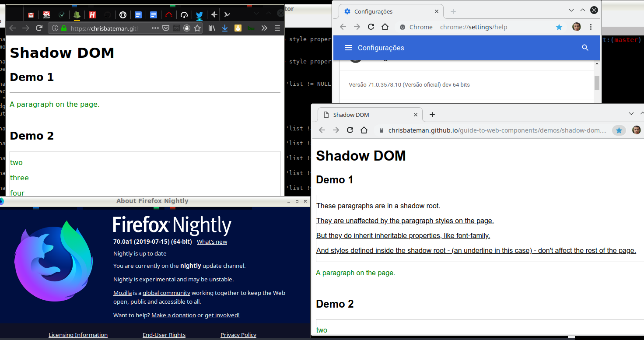Image resolution: width=644 pixels, height=340 pixels.
Task: Open Firefox Downloads via the blue arrow icon
Action: tap(224, 28)
